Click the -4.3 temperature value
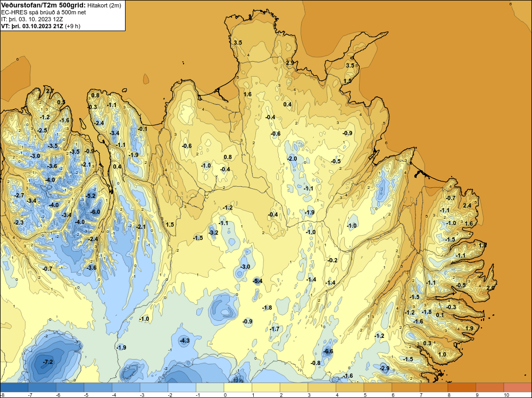This screenshot has height=398, width=532. (184, 341)
